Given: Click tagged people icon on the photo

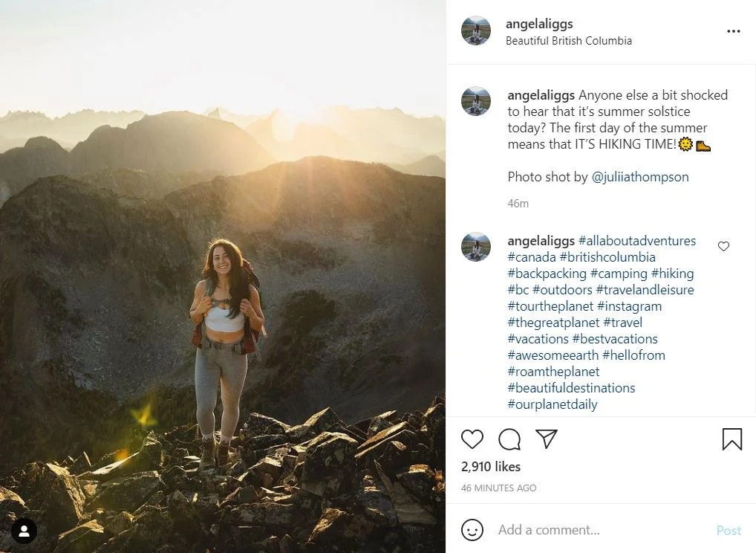Looking at the screenshot, I should pyautogui.click(x=25, y=531).
